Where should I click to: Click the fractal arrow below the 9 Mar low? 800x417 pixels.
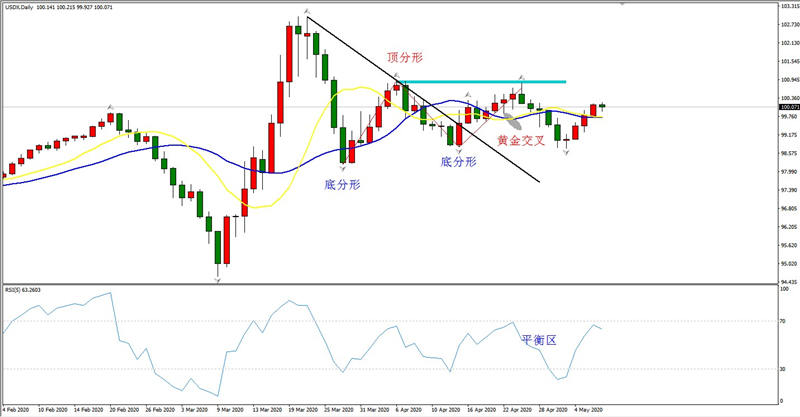click(x=218, y=281)
